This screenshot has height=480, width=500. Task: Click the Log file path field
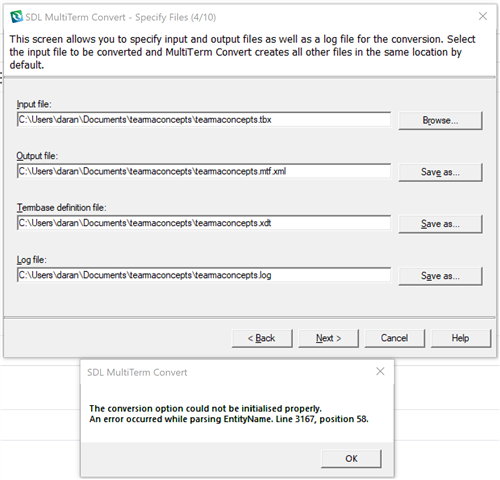(204, 275)
